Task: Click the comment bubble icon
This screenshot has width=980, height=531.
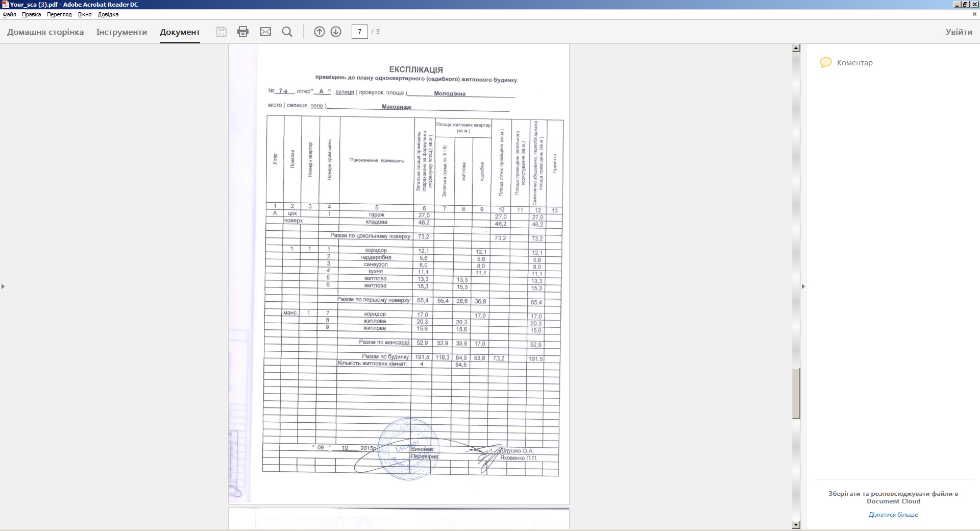Action: (x=826, y=62)
